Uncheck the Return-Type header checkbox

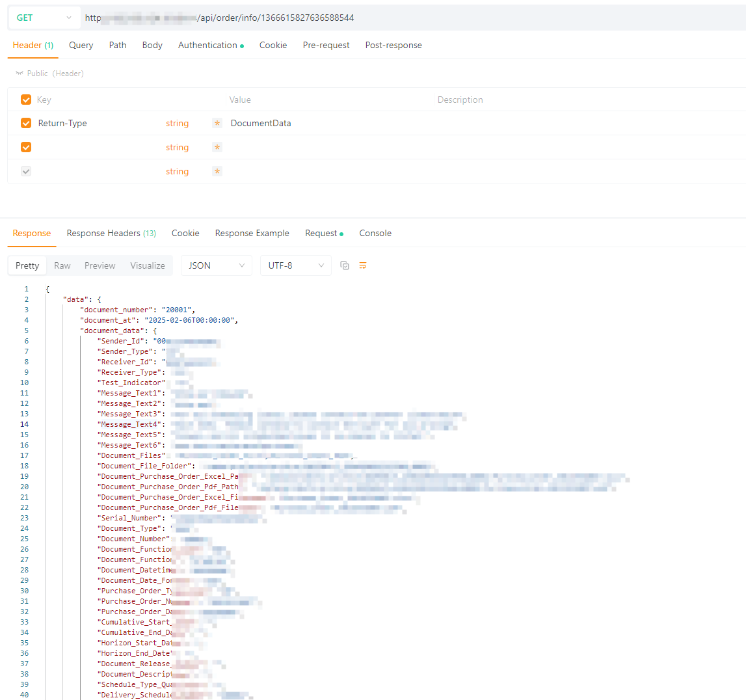(x=26, y=124)
